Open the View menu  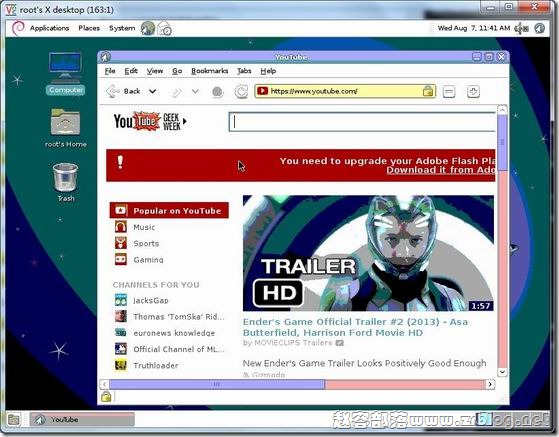155,71
